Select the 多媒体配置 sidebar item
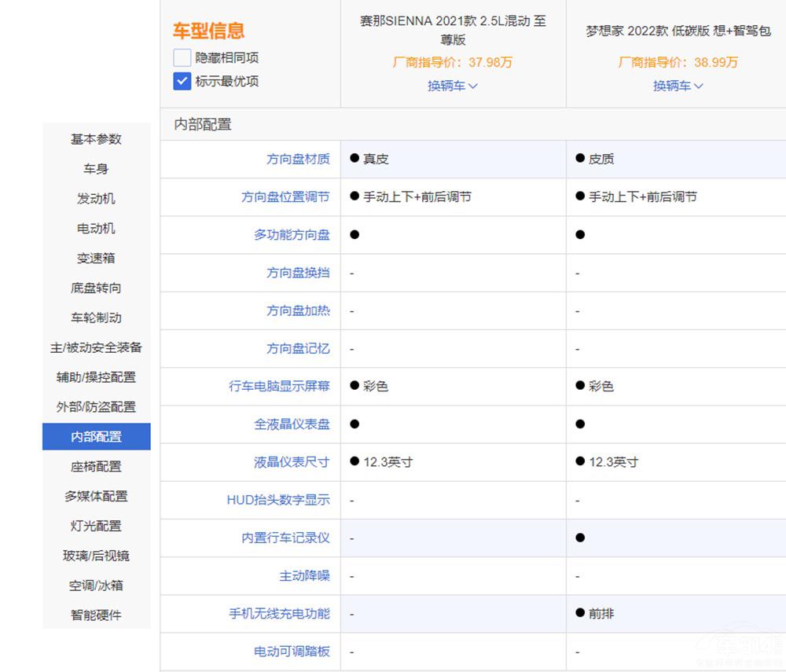 (94, 496)
